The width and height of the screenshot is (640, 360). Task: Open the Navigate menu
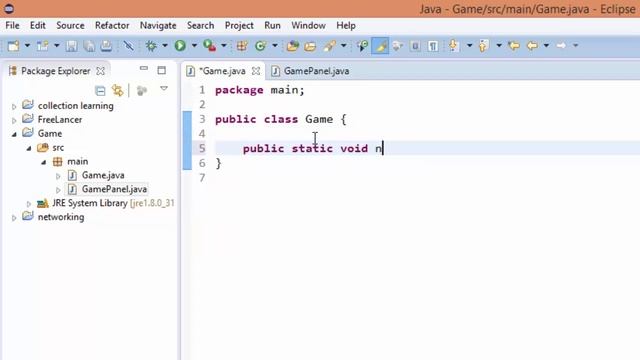click(158, 25)
